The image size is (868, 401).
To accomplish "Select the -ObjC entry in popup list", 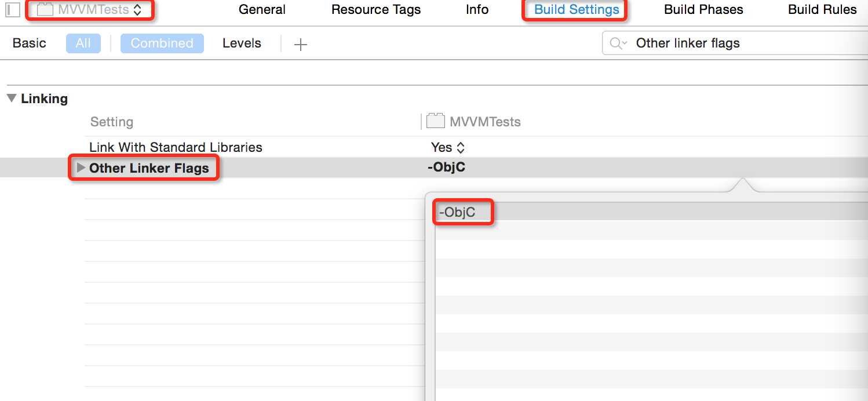I will click(458, 213).
